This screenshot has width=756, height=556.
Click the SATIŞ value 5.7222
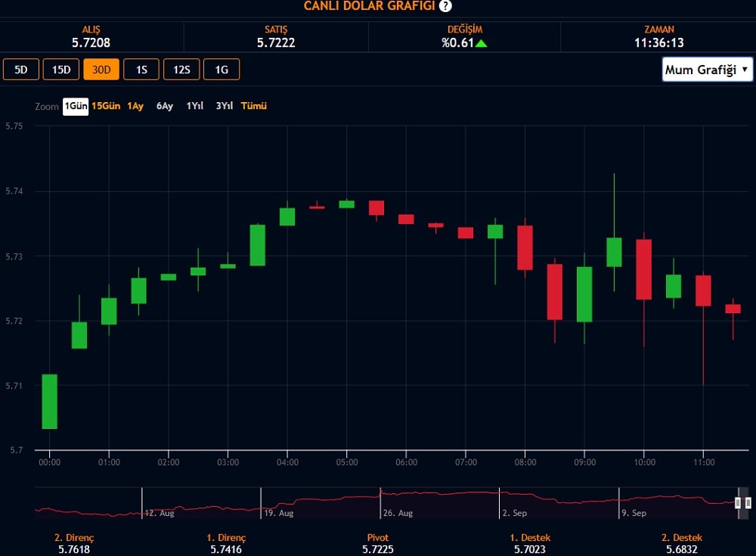(276, 43)
